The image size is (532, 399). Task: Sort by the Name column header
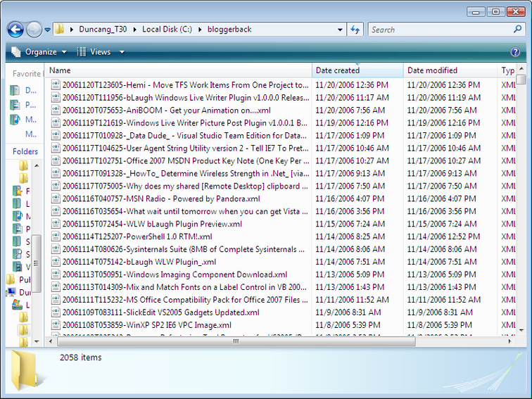(178, 70)
